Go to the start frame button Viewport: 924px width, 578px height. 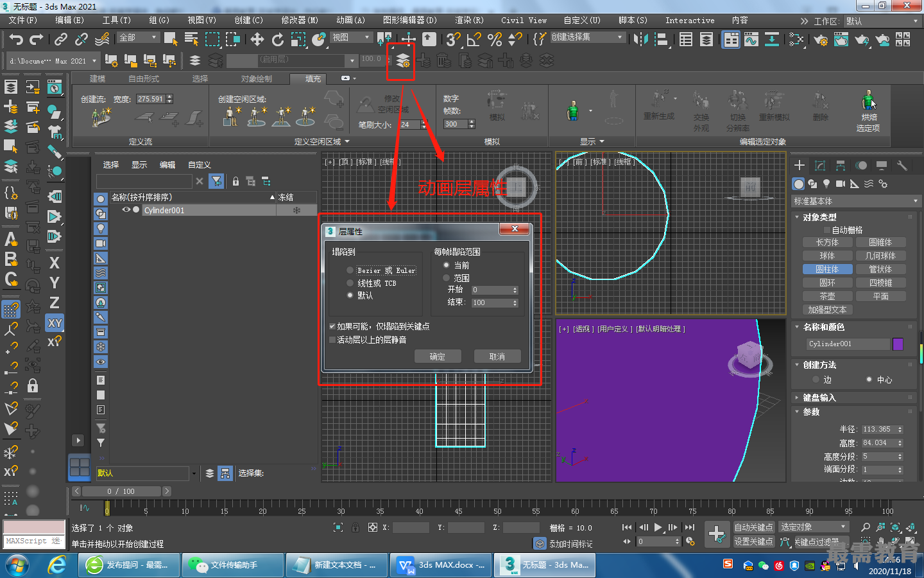pos(627,527)
